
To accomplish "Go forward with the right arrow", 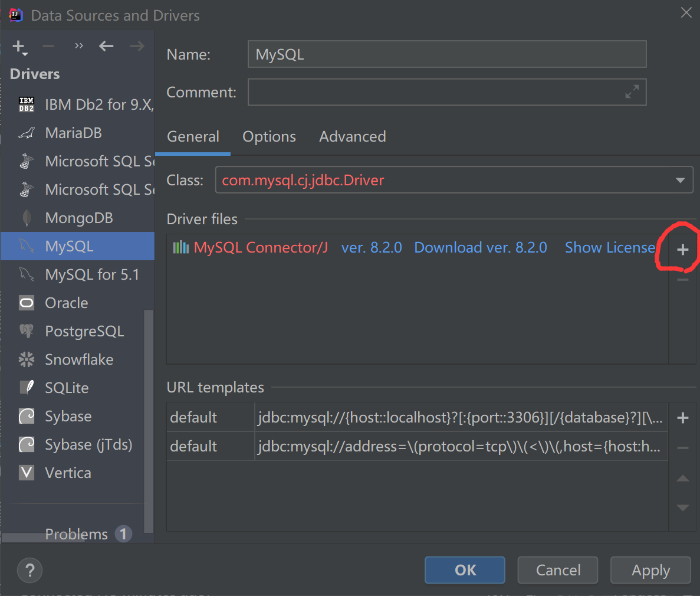I will 137,46.
